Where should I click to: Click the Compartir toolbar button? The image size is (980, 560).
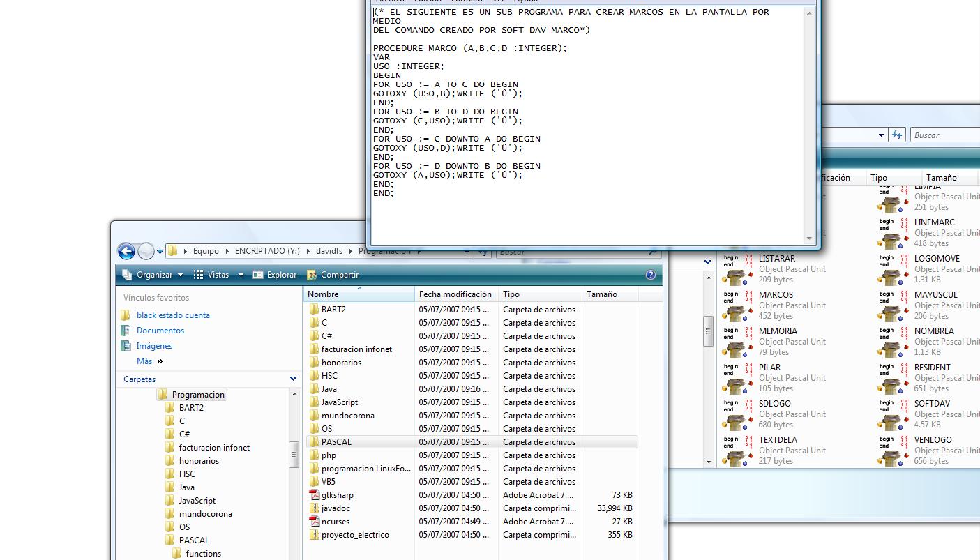pyautogui.click(x=333, y=275)
